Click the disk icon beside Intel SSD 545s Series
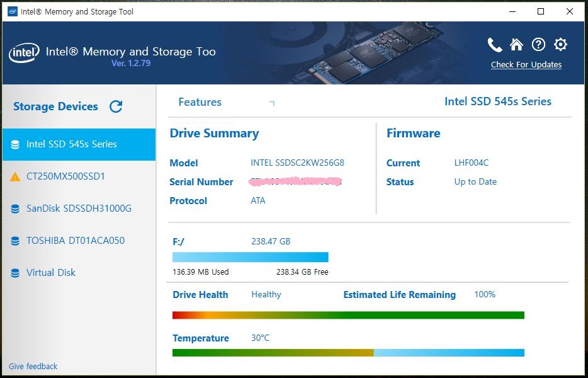This screenshot has height=378, width=588. point(15,144)
